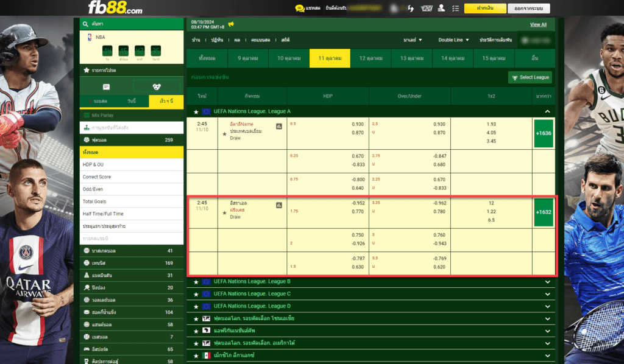Star the Asia World Cup qualifier league
This screenshot has height=364, width=624.
coord(196,319)
